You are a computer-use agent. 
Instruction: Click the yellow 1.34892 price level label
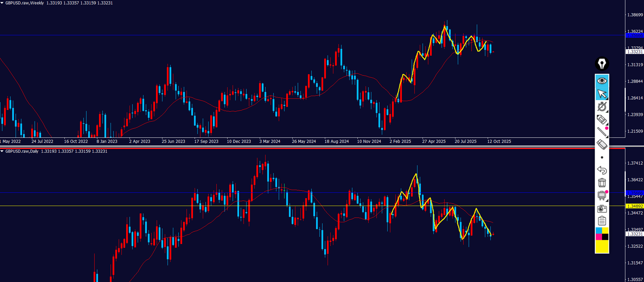coord(635,206)
